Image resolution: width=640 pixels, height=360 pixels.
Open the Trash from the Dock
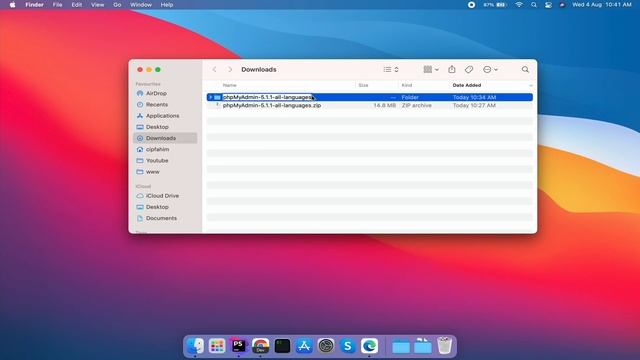444,346
